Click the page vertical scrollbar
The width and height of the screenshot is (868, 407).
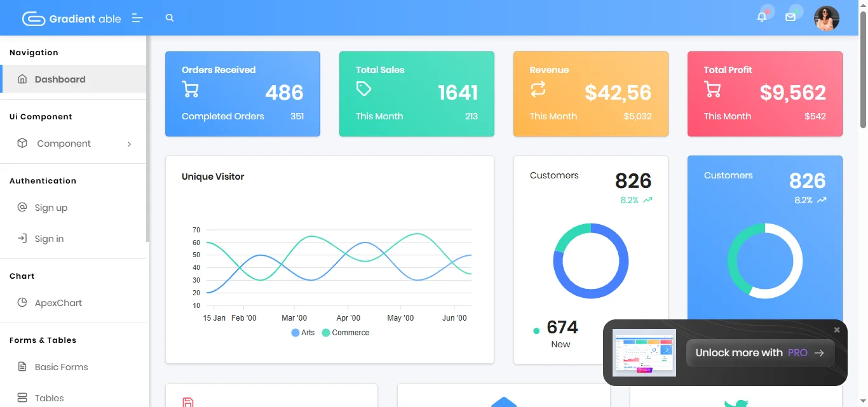tap(863, 70)
